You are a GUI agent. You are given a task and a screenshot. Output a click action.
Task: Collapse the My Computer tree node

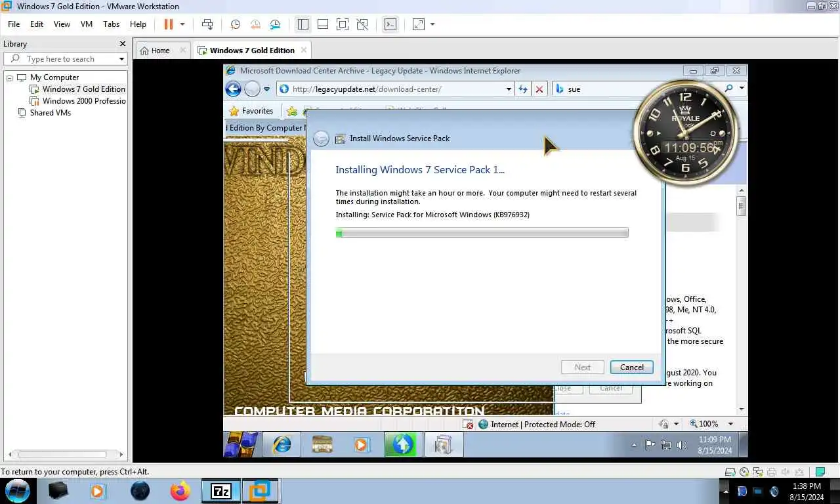10,77
